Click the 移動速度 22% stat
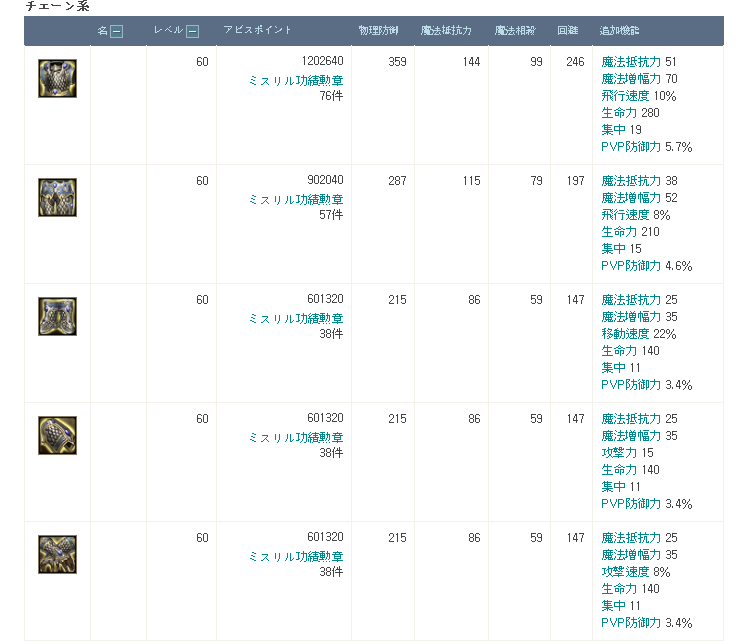The height and width of the screenshot is (644, 747). pyautogui.click(x=639, y=334)
